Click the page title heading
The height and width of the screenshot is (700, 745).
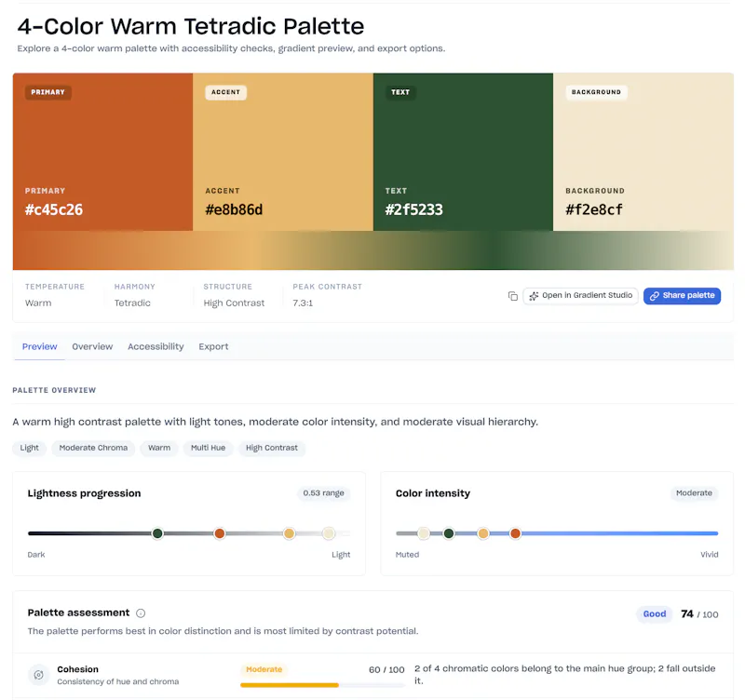(191, 26)
